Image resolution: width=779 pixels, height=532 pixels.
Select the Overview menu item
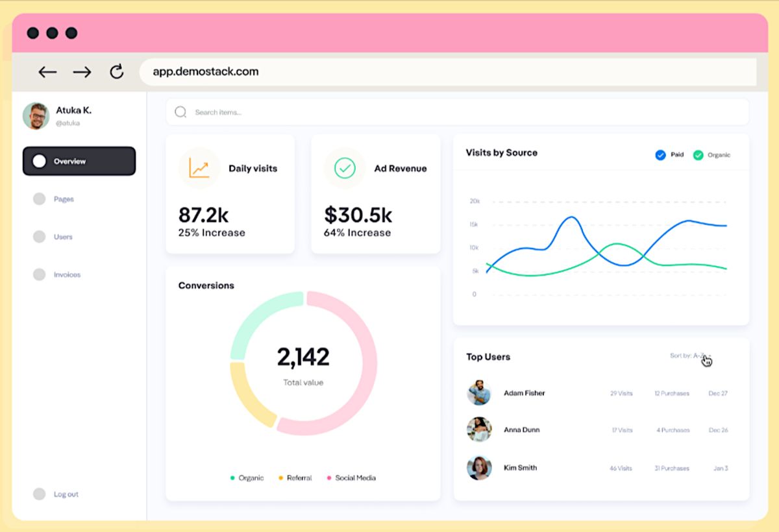pos(79,161)
